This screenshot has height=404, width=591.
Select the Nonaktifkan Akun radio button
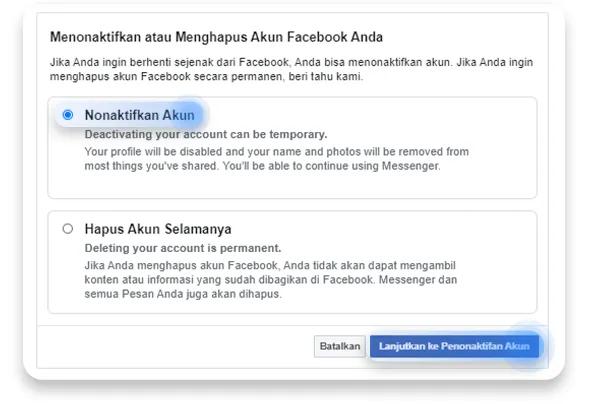point(68,115)
